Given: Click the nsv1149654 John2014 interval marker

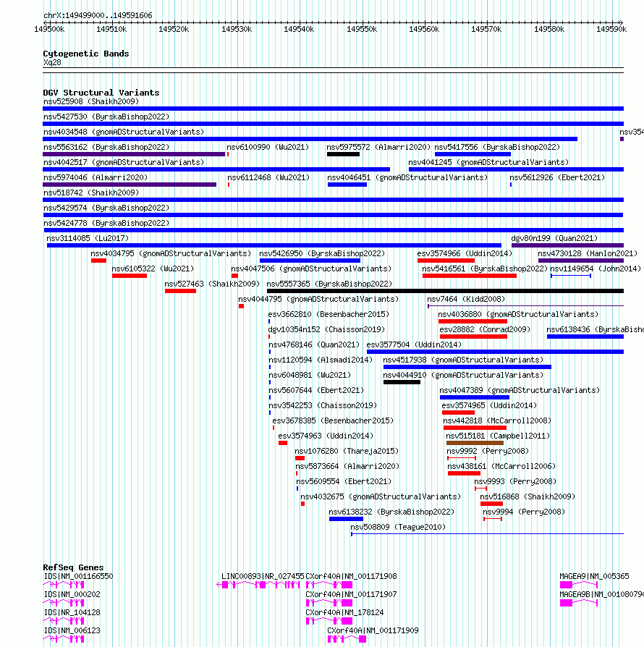Looking at the screenshot, I should pyautogui.click(x=571, y=276).
